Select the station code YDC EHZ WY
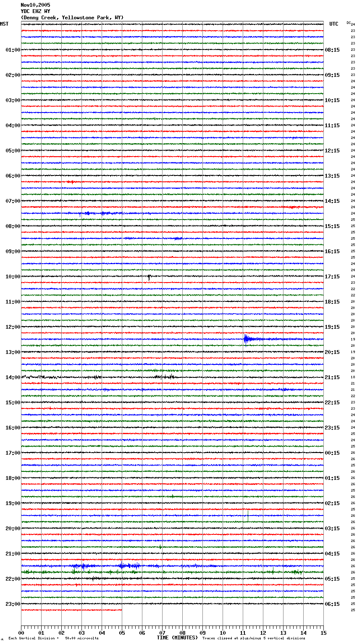 tap(35, 11)
